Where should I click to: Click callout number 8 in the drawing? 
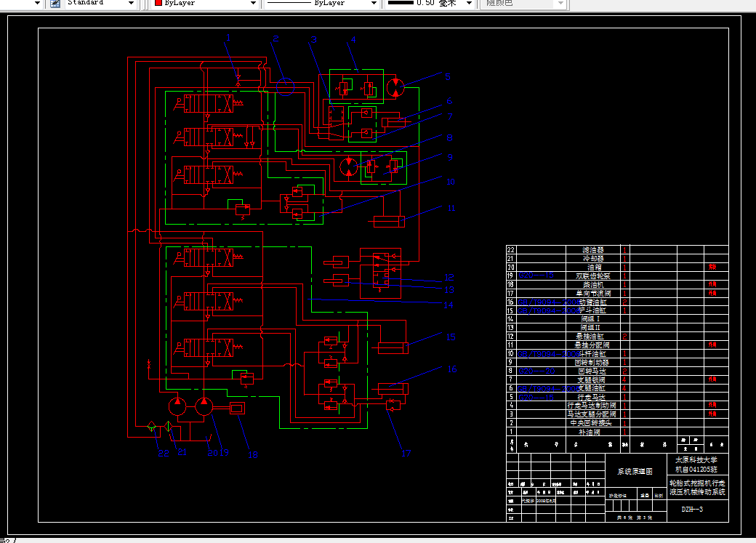coord(449,138)
